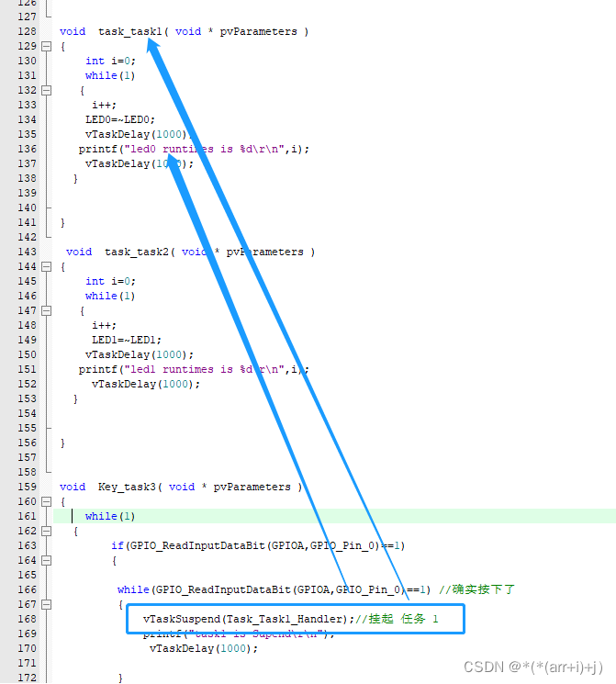Click the vTaskDelay(1000) call on line 152
The height and width of the screenshot is (684, 616).
click(x=146, y=385)
